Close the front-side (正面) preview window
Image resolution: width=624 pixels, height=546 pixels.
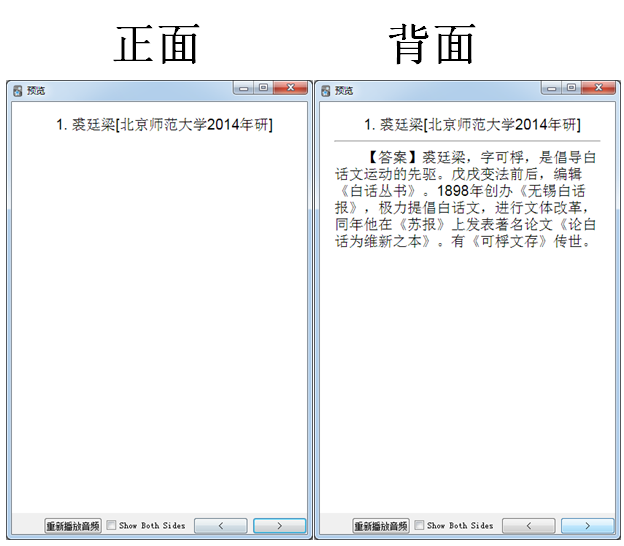291,88
